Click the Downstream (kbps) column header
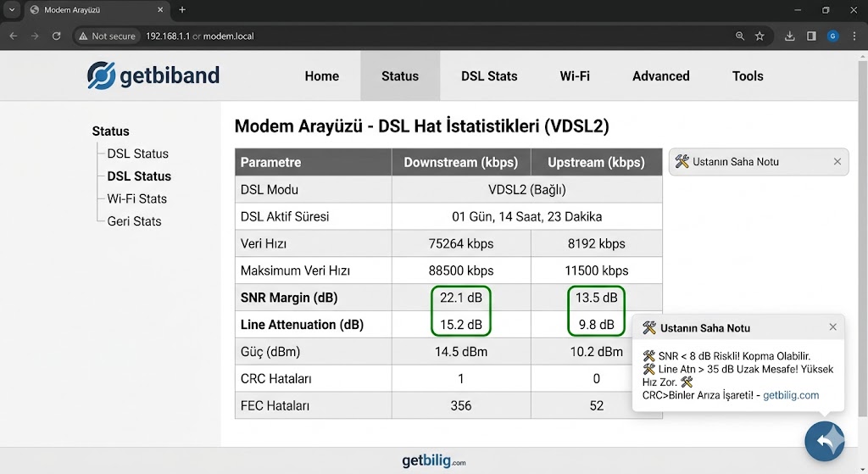This screenshot has width=868, height=474. [461, 162]
